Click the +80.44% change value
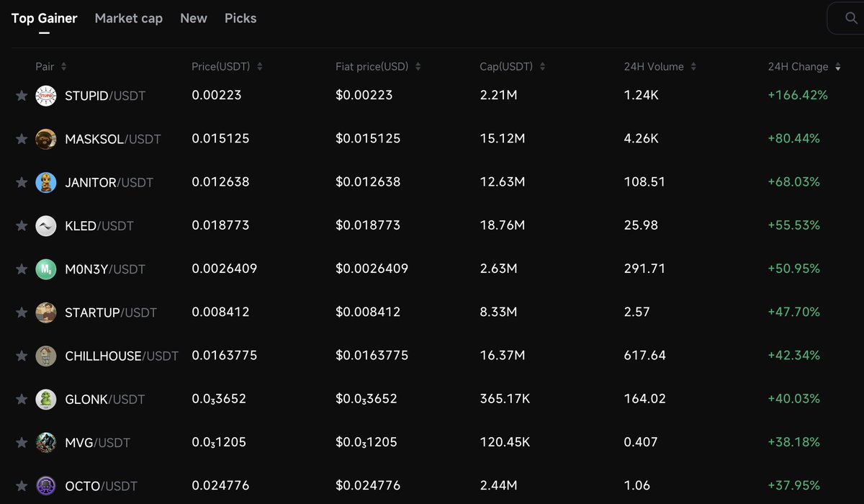The image size is (864, 504). (794, 138)
